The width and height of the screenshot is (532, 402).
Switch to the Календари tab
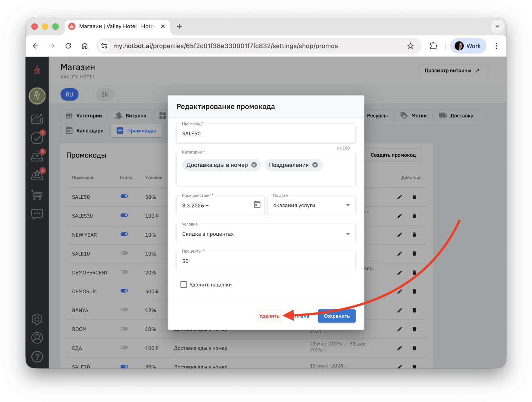[85, 131]
